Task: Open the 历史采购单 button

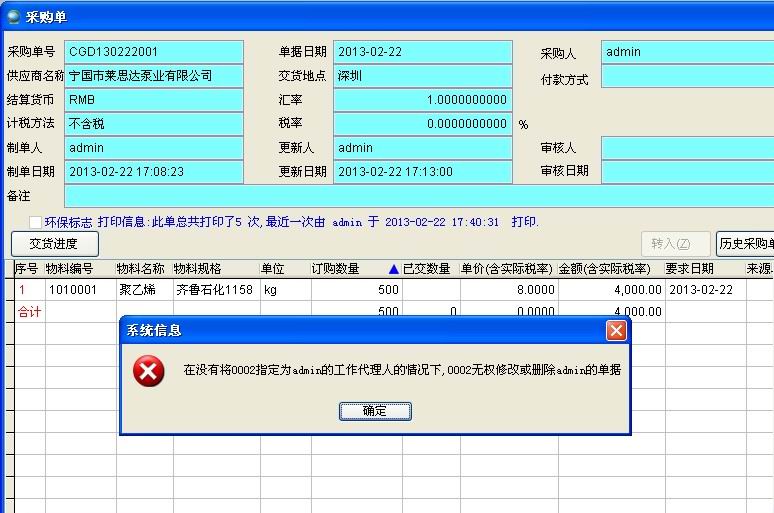Action: pyautogui.click(x=744, y=244)
